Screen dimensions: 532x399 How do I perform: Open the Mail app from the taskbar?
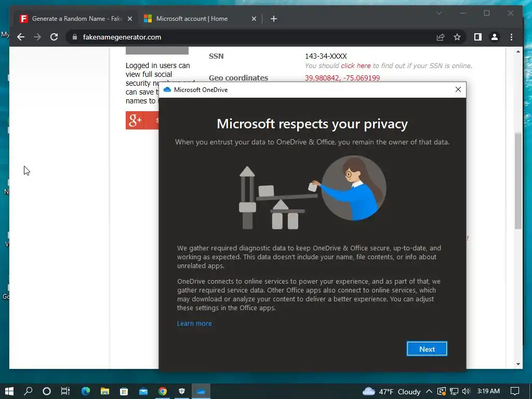coord(143,391)
